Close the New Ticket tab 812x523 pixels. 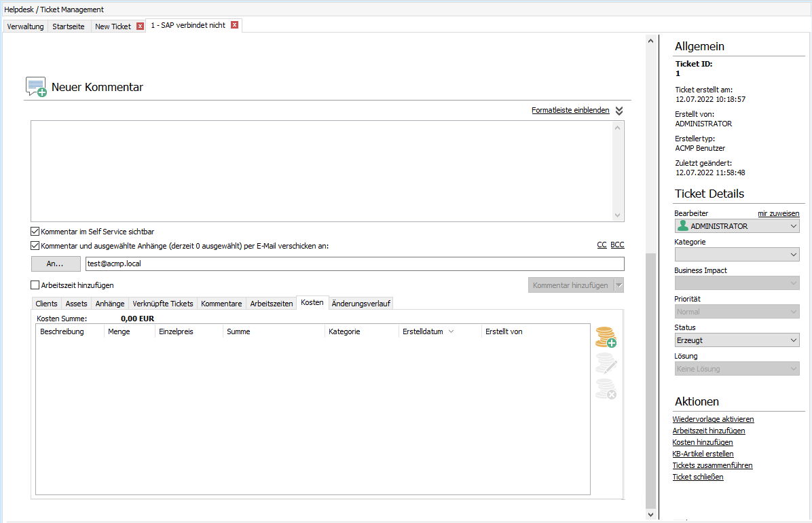click(141, 26)
